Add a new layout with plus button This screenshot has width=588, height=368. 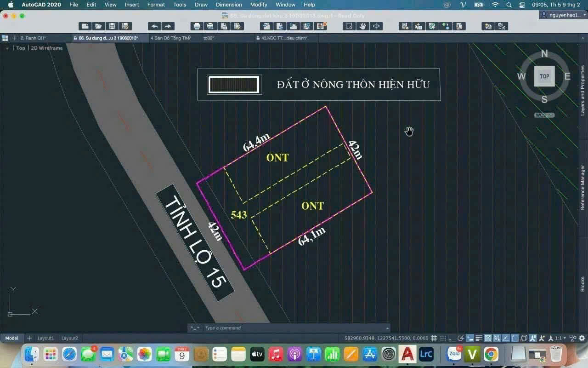coord(29,338)
